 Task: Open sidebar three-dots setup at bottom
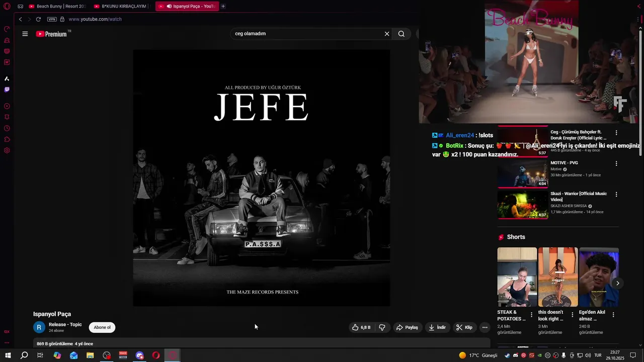(x=7, y=342)
